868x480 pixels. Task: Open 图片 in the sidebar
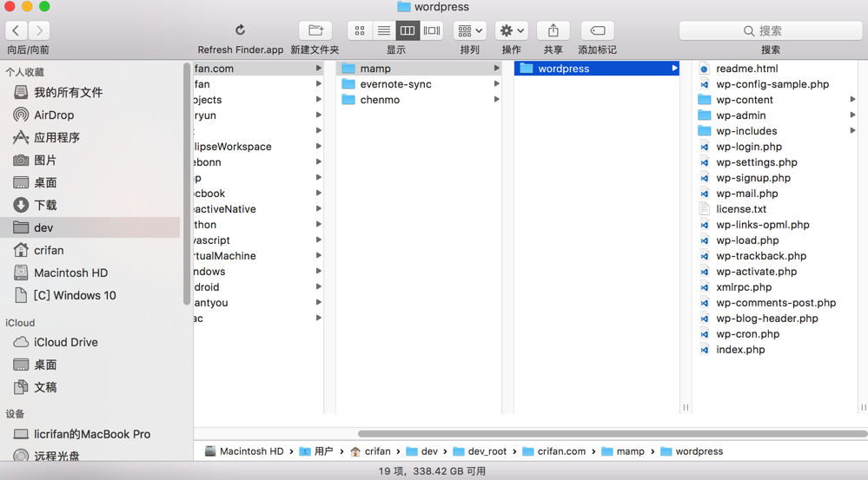click(x=45, y=161)
